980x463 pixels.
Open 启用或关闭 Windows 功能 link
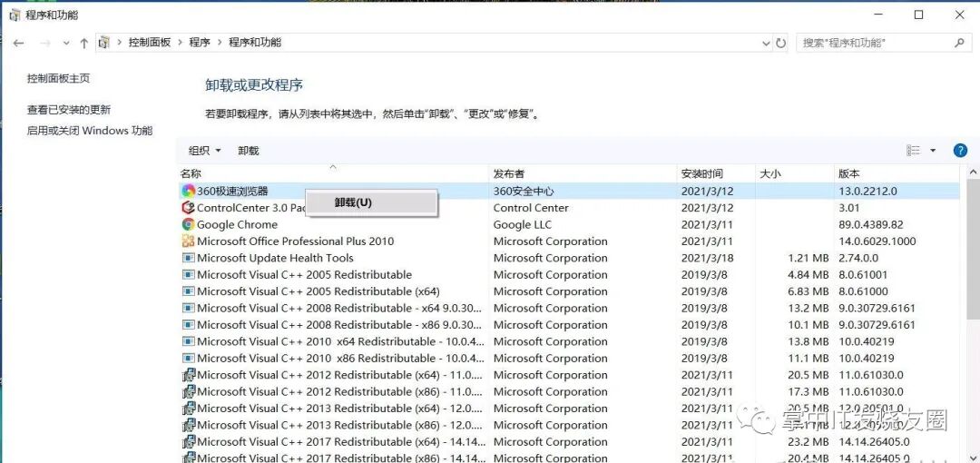click(89, 131)
